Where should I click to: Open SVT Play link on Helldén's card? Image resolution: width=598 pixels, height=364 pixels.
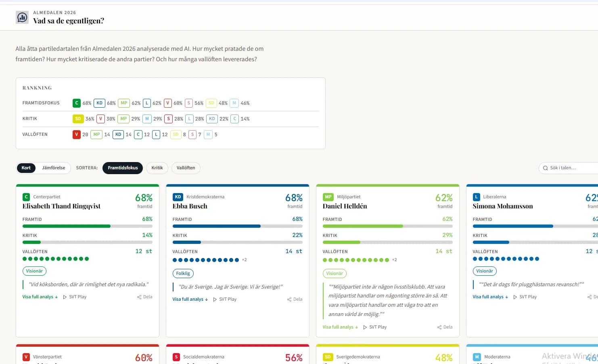pos(375,327)
